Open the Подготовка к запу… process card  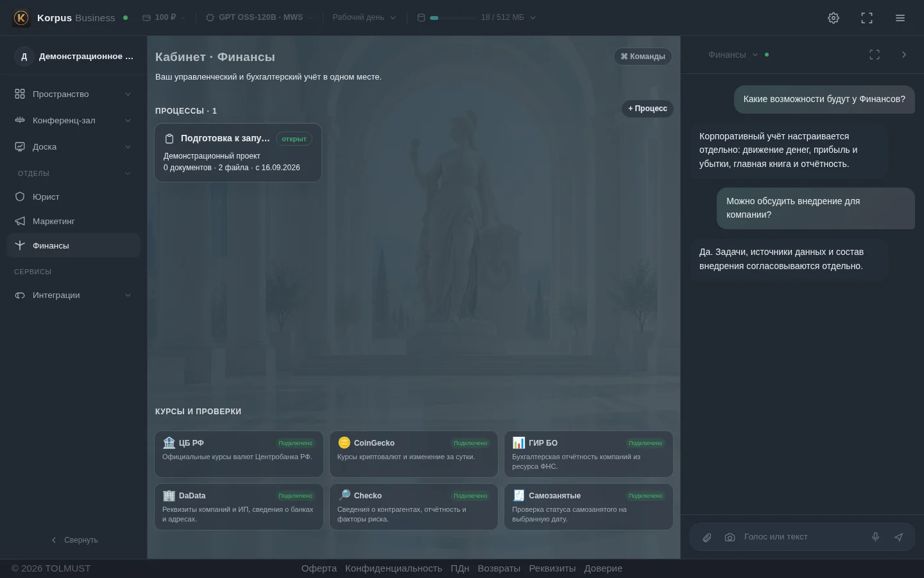(238, 153)
